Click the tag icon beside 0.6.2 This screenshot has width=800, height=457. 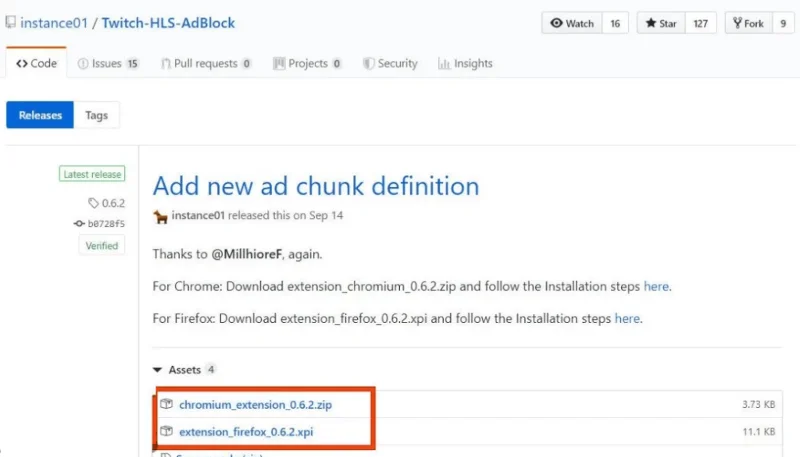tap(93, 203)
